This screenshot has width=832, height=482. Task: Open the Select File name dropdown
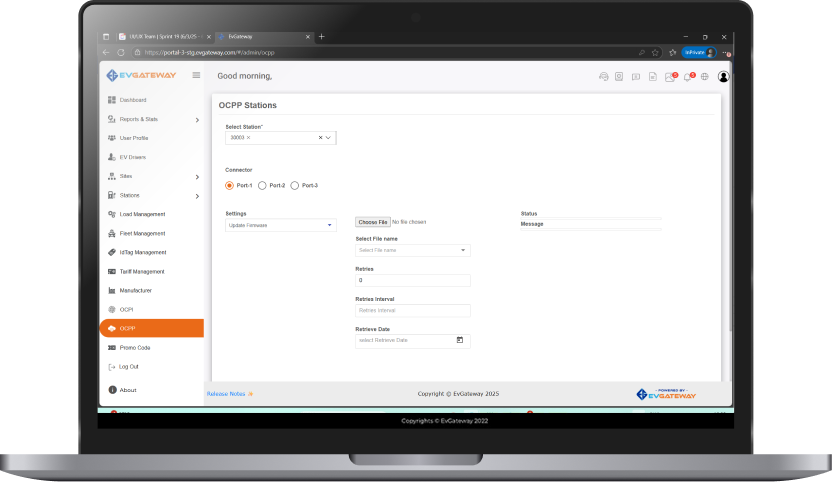coord(412,250)
